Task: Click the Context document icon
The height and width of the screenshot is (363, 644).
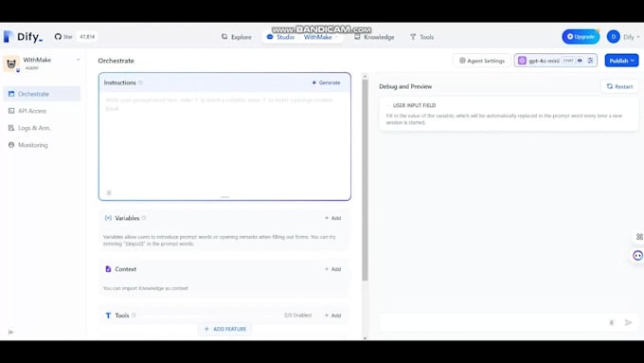Action: pyautogui.click(x=108, y=269)
